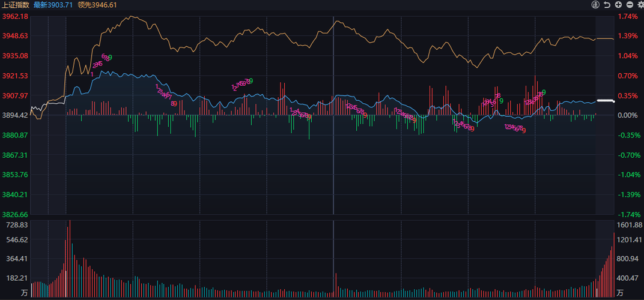This screenshot has height=300, width=644.
Task: Click the green -1.39% axis label
Action: point(628,194)
